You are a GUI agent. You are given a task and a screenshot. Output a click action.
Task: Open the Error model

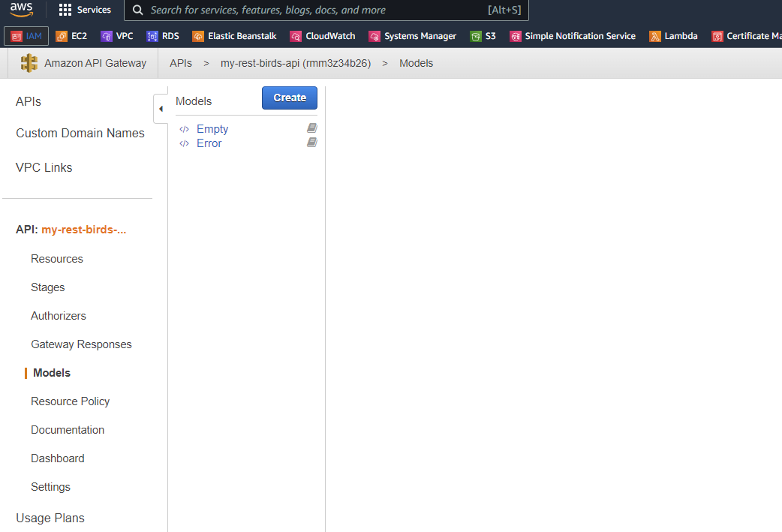click(x=209, y=143)
